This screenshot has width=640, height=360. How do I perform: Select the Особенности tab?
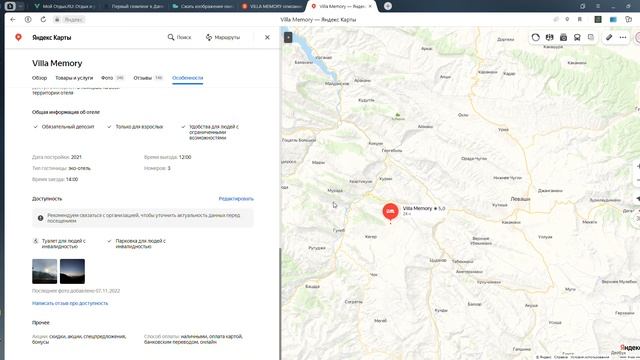coord(188,78)
